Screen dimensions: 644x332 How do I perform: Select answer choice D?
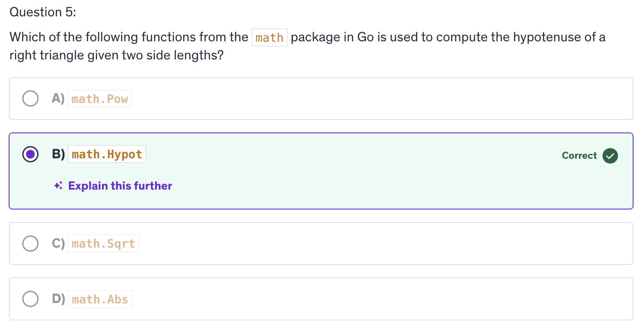30,299
